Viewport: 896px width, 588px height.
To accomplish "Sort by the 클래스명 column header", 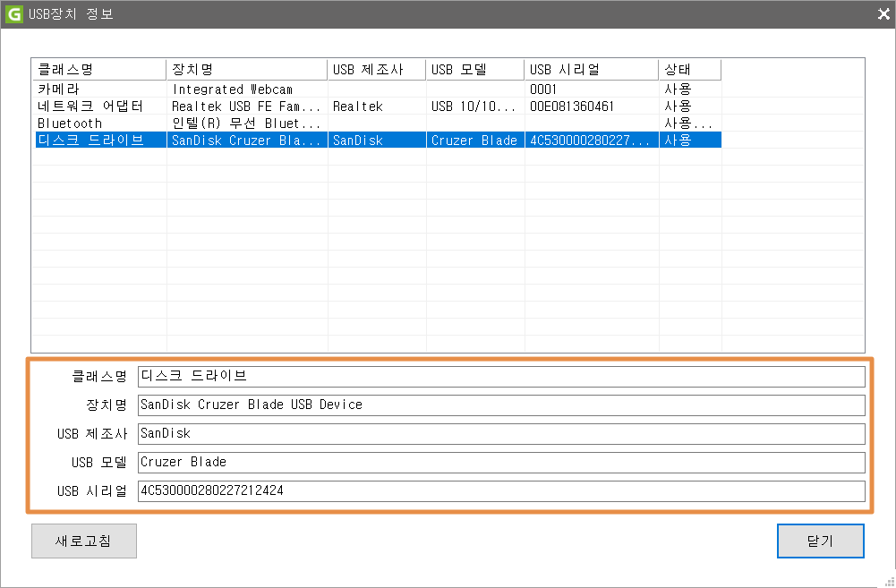I will (x=98, y=70).
